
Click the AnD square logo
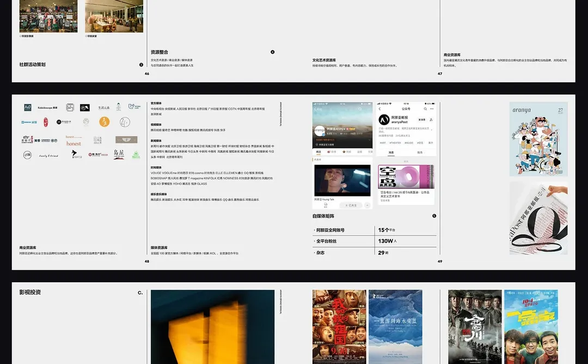point(28,108)
